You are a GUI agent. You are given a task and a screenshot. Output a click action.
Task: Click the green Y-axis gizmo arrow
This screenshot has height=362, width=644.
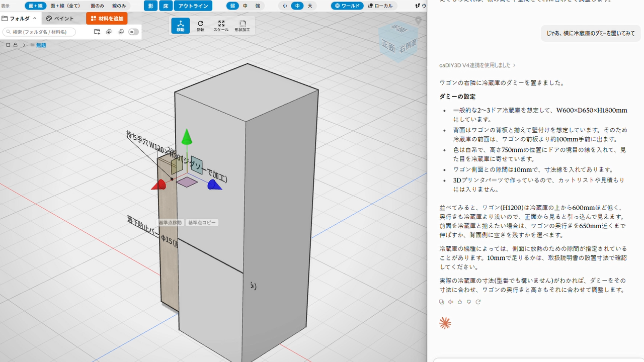[x=187, y=137]
